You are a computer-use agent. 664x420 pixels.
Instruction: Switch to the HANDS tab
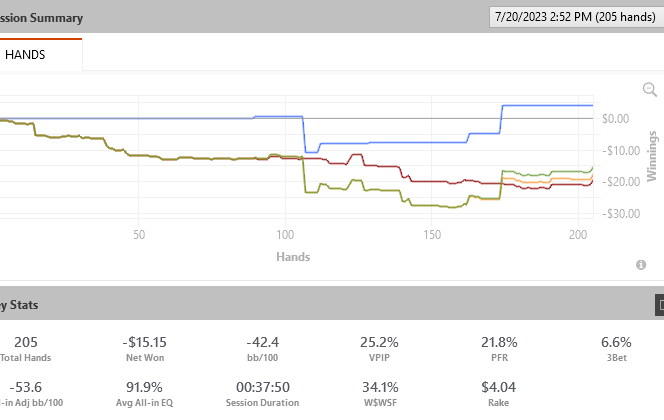point(25,56)
